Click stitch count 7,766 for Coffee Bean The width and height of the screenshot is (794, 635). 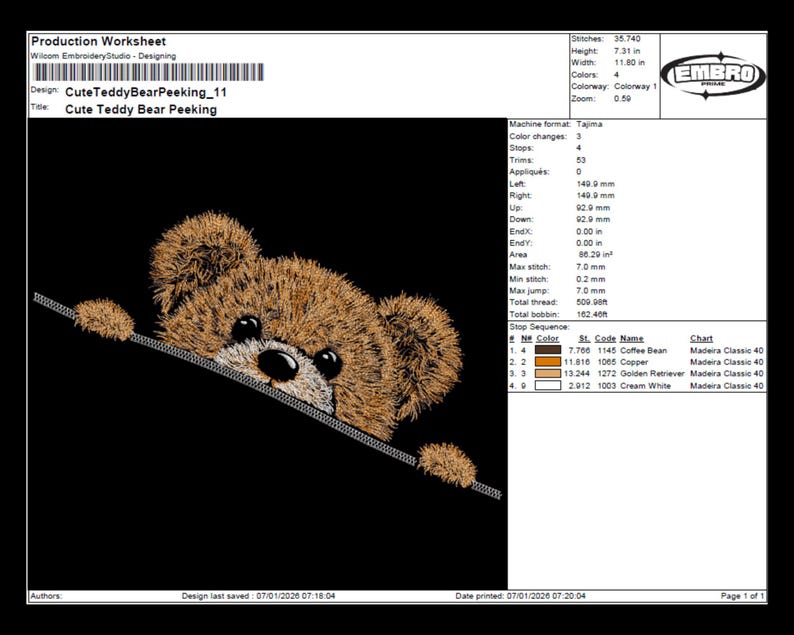(x=579, y=350)
